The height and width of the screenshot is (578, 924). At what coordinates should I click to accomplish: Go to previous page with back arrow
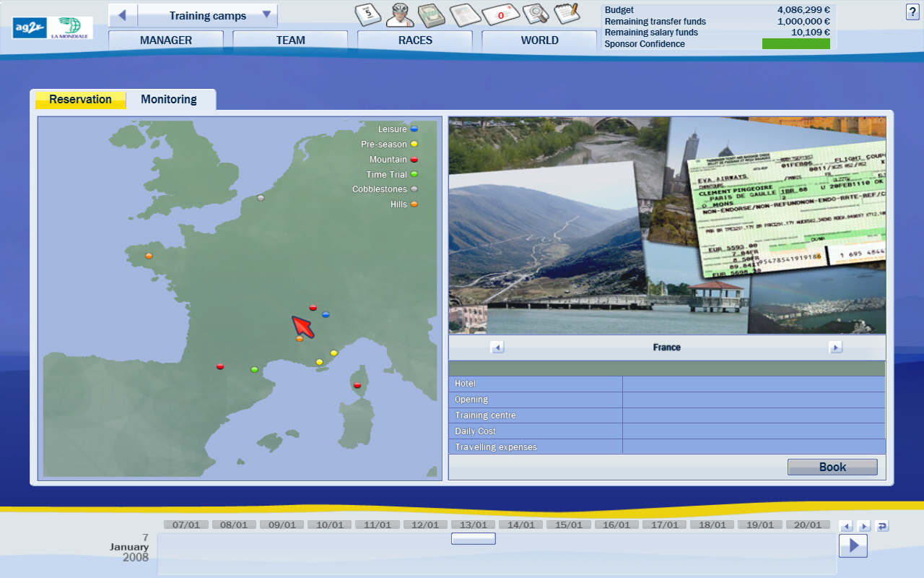(x=123, y=15)
